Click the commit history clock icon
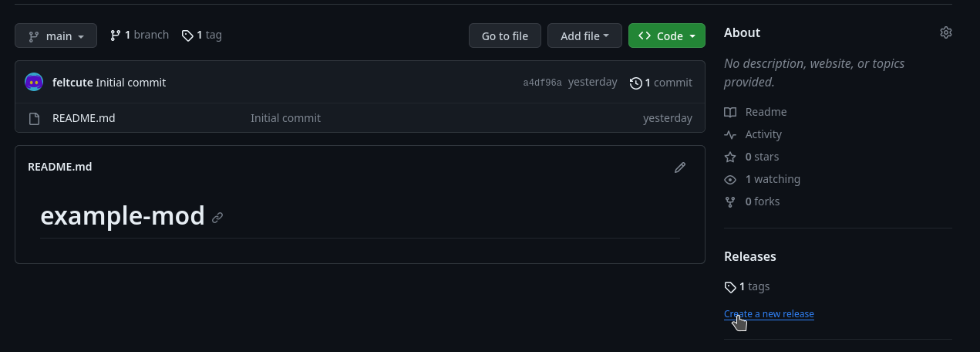The width and height of the screenshot is (980, 352). (x=636, y=83)
